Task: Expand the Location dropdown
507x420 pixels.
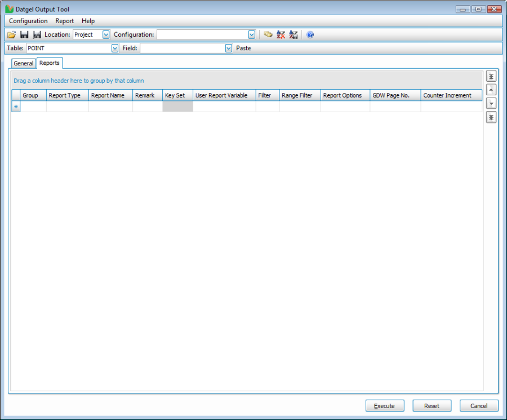Action: point(106,35)
